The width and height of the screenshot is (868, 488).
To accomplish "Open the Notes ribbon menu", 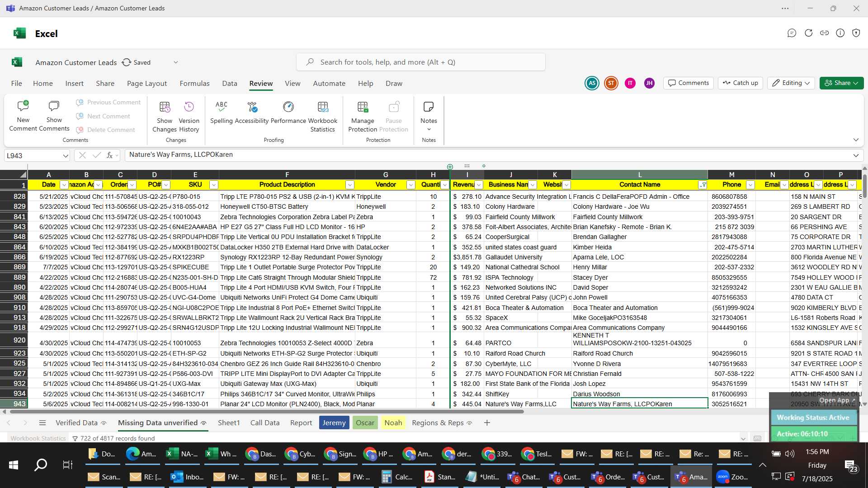I will click(x=429, y=117).
